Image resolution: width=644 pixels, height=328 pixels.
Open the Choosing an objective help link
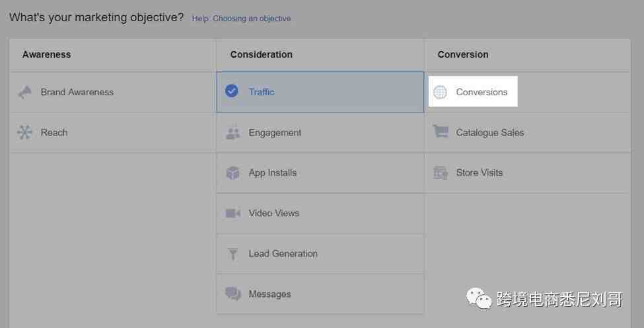[x=252, y=19]
